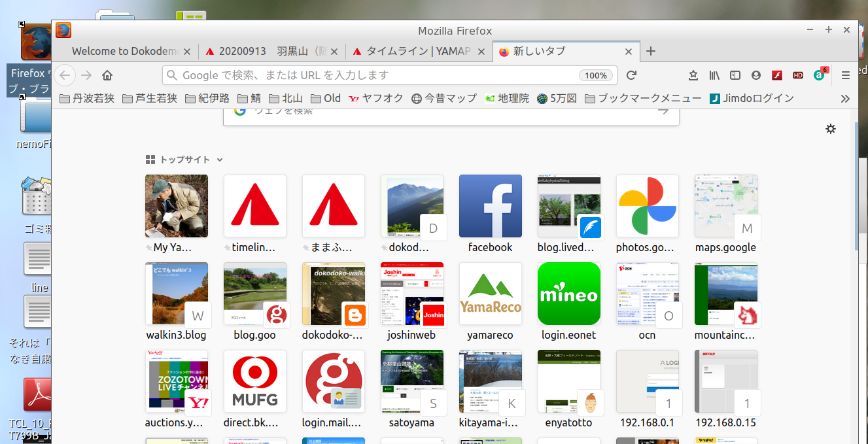
Task: Toggle the sidebar view icon
Action: (735, 75)
